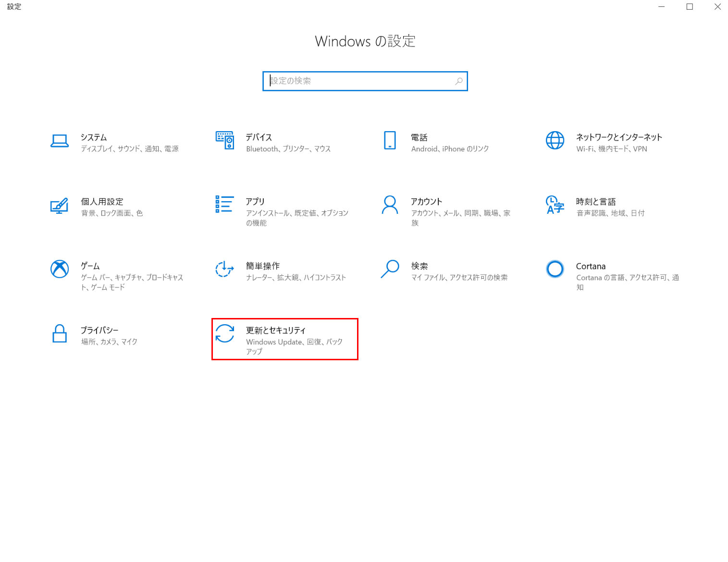Open プライバシー settings text link
The width and height of the screenshot is (728, 562).
[99, 330]
